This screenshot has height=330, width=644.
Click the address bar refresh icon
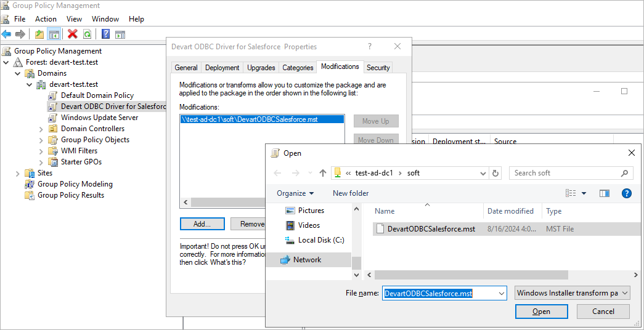[x=495, y=173]
